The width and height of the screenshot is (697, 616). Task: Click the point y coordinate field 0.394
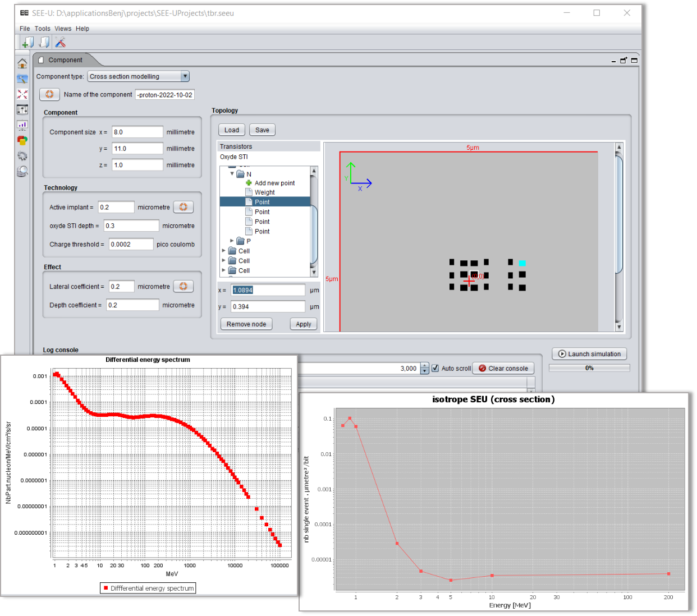pos(268,306)
